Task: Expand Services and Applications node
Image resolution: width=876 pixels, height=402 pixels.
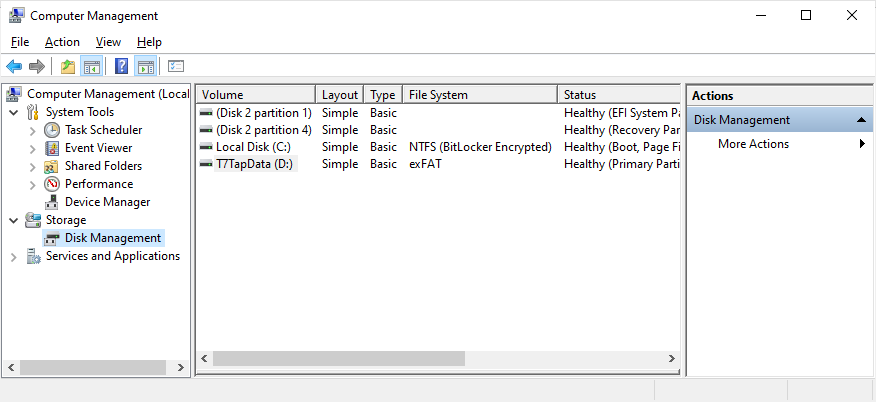Action: 14,256
